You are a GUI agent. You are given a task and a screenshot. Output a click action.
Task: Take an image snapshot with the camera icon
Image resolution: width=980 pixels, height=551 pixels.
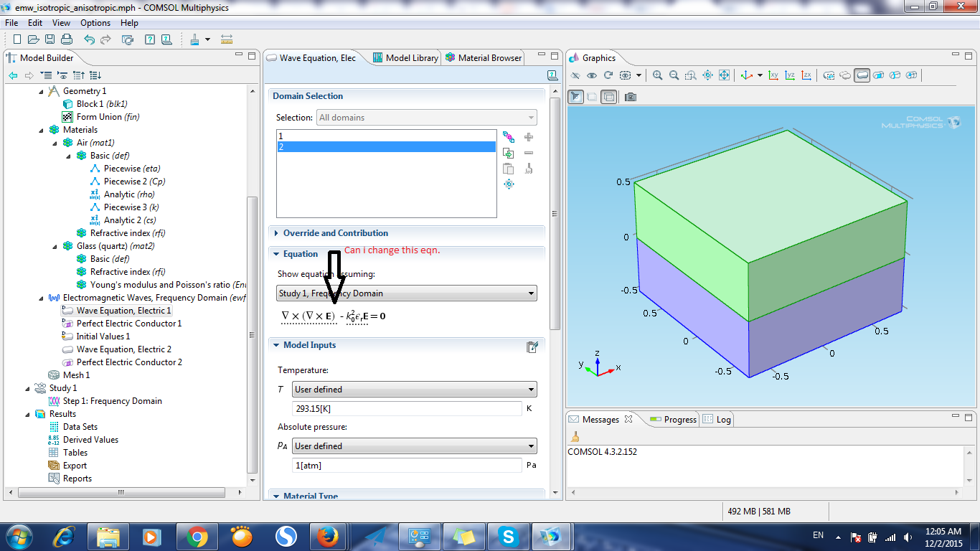pyautogui.click(x=630, y=97)
